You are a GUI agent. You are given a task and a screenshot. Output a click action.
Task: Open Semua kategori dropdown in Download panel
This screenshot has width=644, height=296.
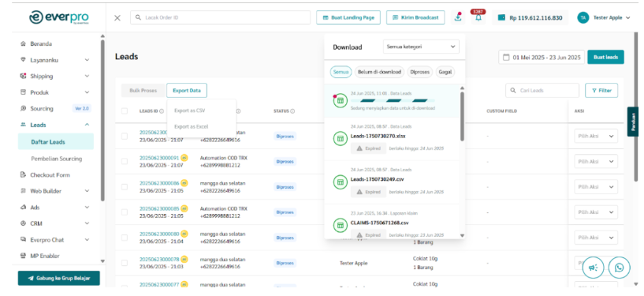421,47
